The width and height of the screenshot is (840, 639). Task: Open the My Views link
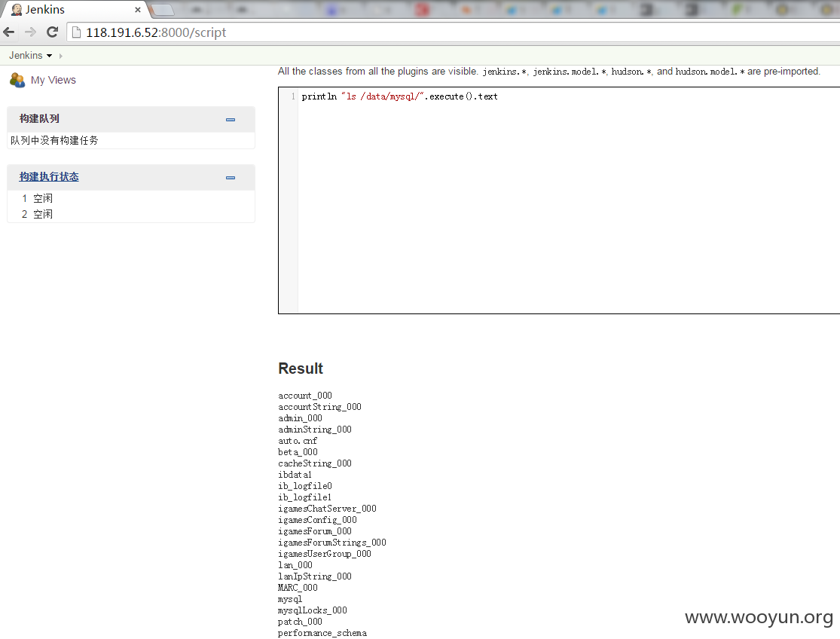[x=53, y=81]
